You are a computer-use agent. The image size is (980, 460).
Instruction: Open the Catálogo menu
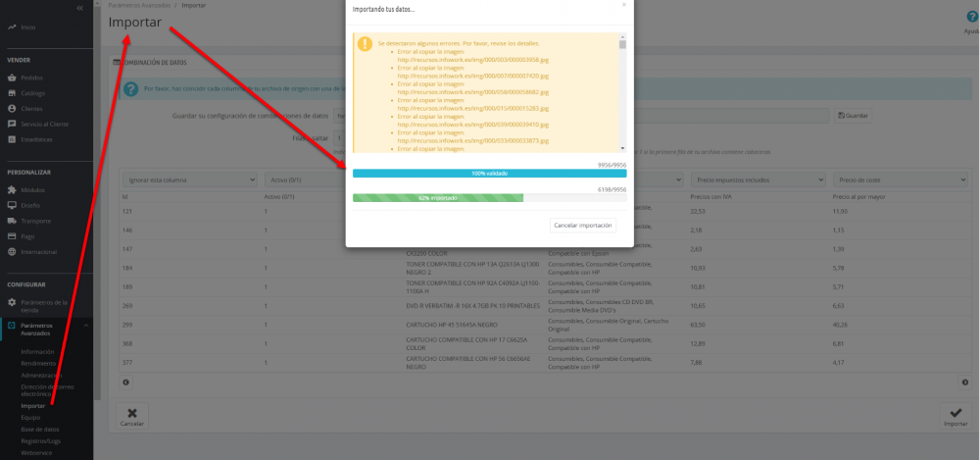(33, 93)
